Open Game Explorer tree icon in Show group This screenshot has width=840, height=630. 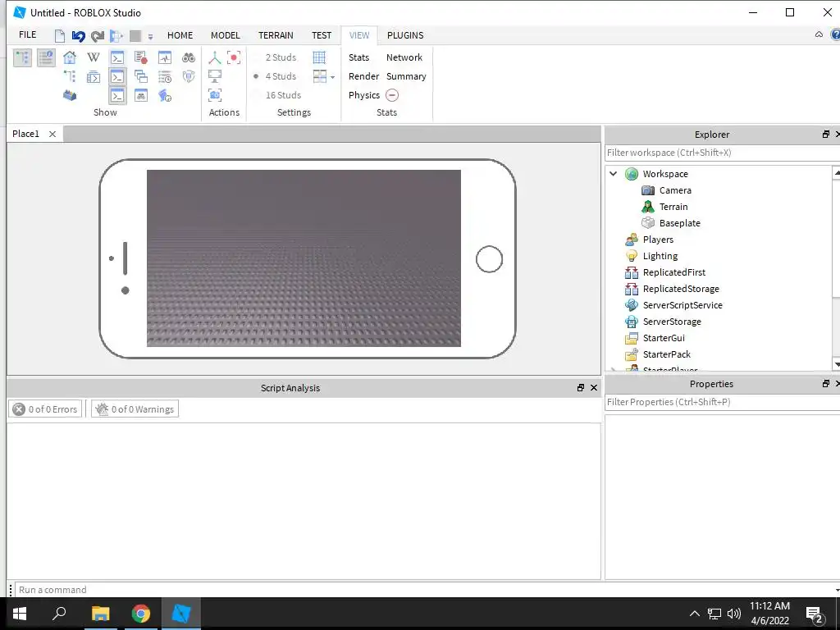[x=70, y=76]
